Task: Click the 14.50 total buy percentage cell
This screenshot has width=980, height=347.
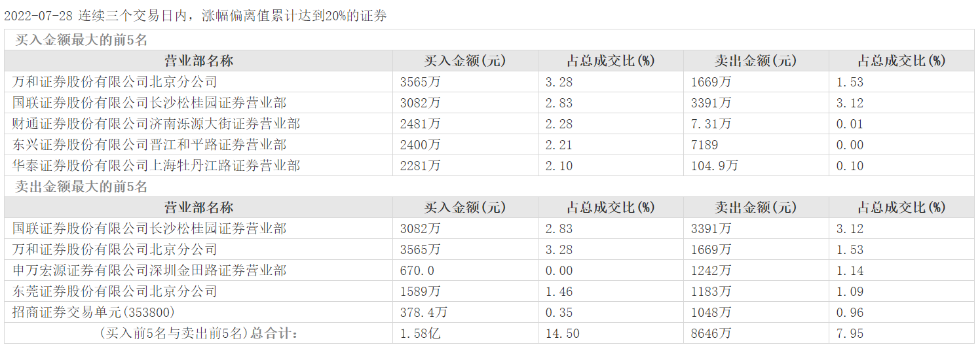Action: [562, 333]
